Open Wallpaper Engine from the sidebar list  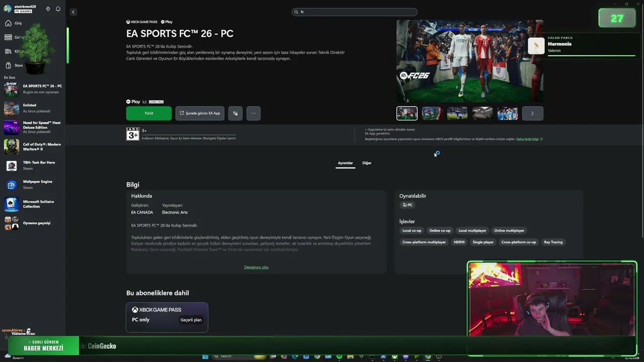(33, 185)
